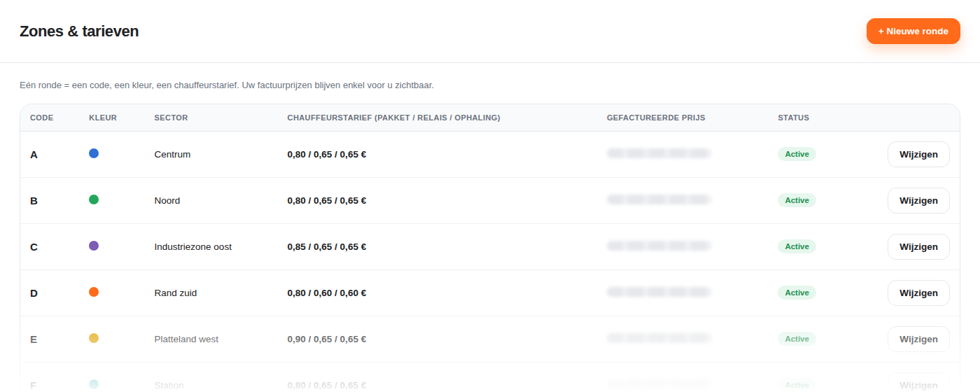
Task: Select the green color dot of Noord
Action: pos(94,199)
